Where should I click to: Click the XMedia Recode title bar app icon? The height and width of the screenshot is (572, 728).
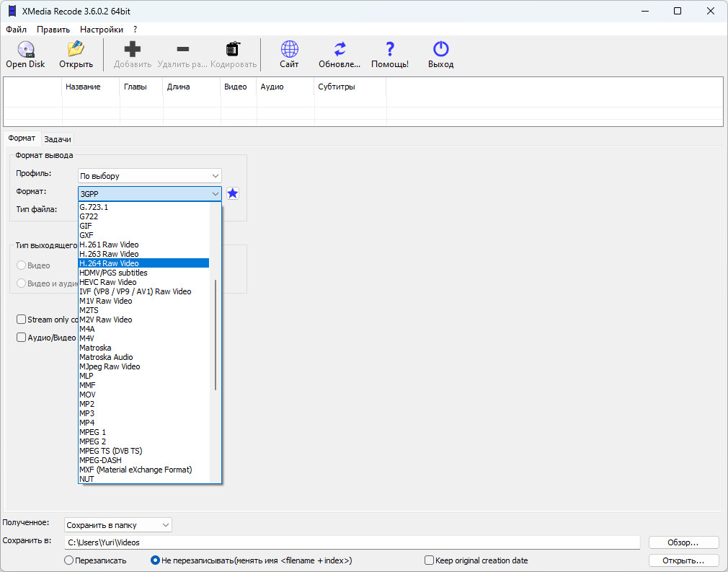(x=12, y=11)
